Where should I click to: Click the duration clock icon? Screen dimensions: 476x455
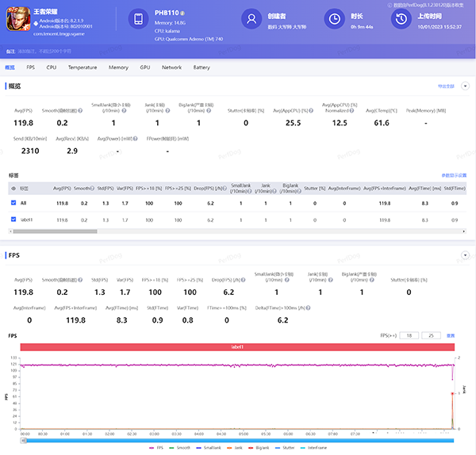336,19
